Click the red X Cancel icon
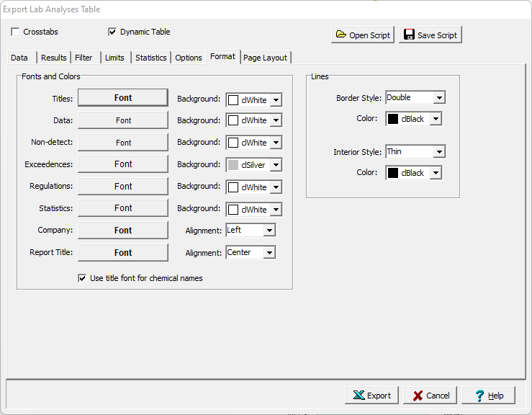Screen dimensions: 532x415 coord(417,396)
